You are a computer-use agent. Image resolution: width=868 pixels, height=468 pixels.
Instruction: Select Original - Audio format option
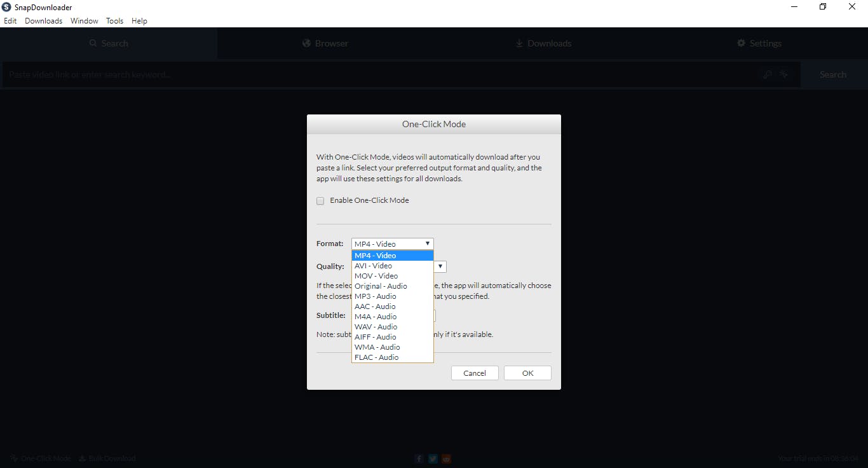pyautogui.click(x=393, y=286)
